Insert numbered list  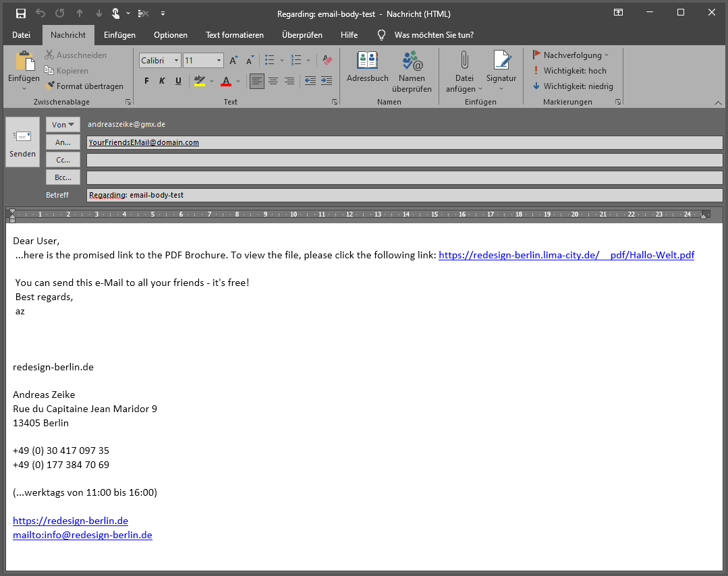click(296, 60)
